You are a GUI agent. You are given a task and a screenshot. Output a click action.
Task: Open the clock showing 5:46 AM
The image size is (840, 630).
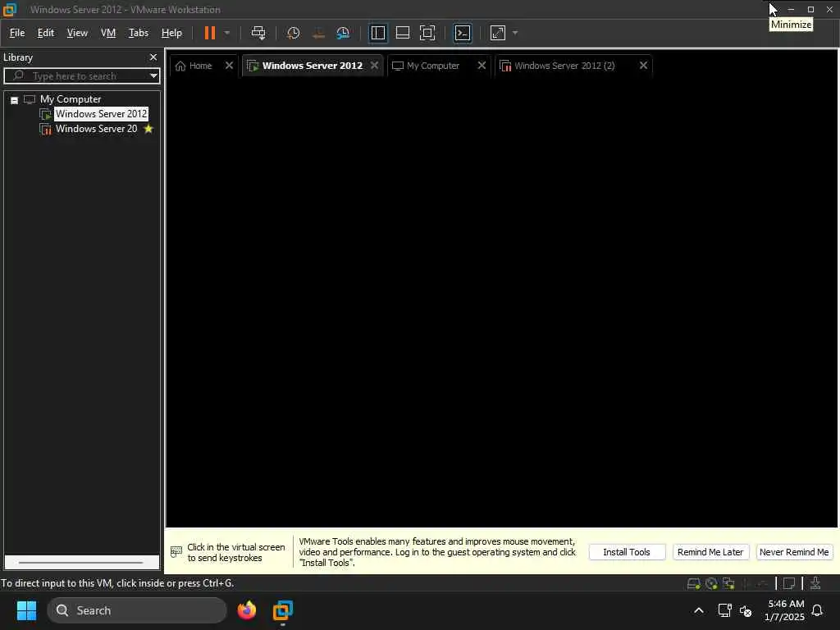click(x=785, y=610)
